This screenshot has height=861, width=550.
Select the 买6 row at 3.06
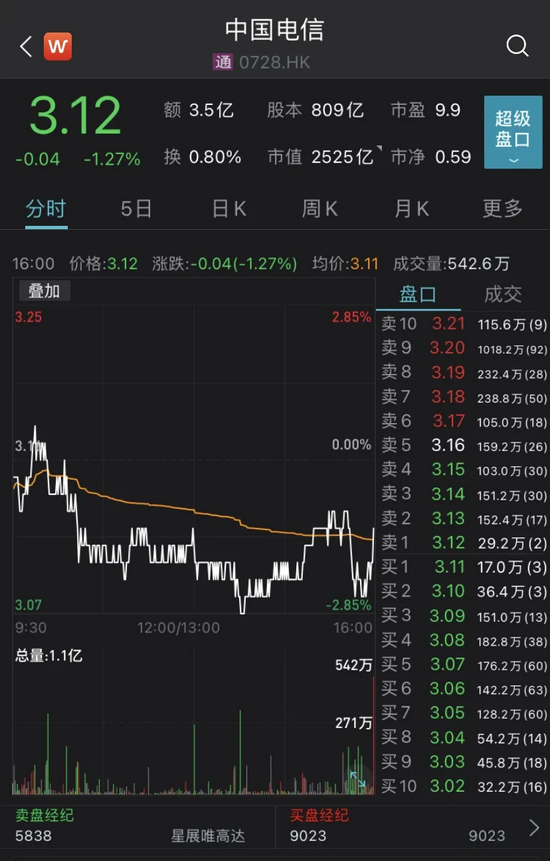464,689
